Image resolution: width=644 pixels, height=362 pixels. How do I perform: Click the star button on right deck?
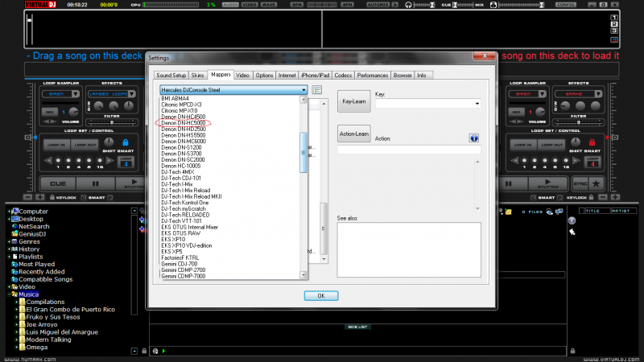(597, 183)
